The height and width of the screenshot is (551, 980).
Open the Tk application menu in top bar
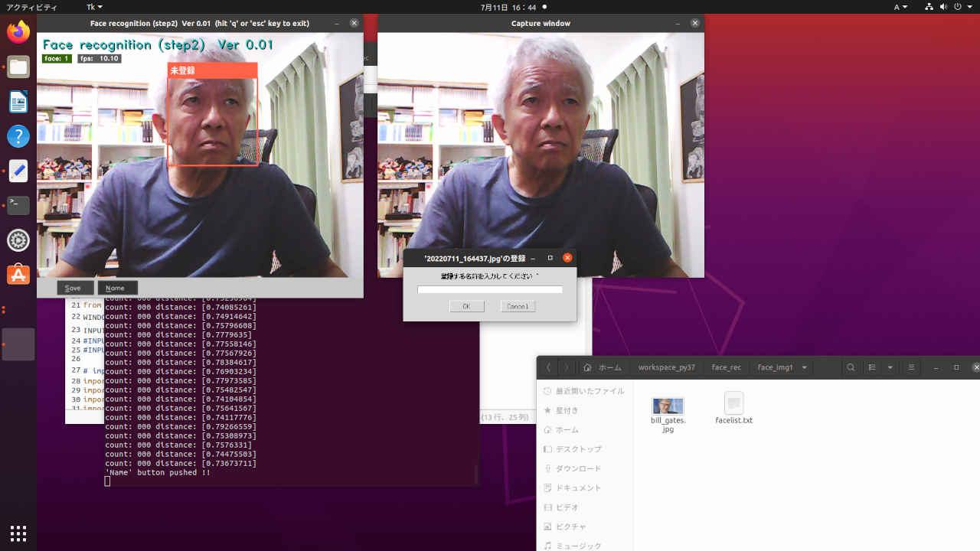tap(94, 7)
